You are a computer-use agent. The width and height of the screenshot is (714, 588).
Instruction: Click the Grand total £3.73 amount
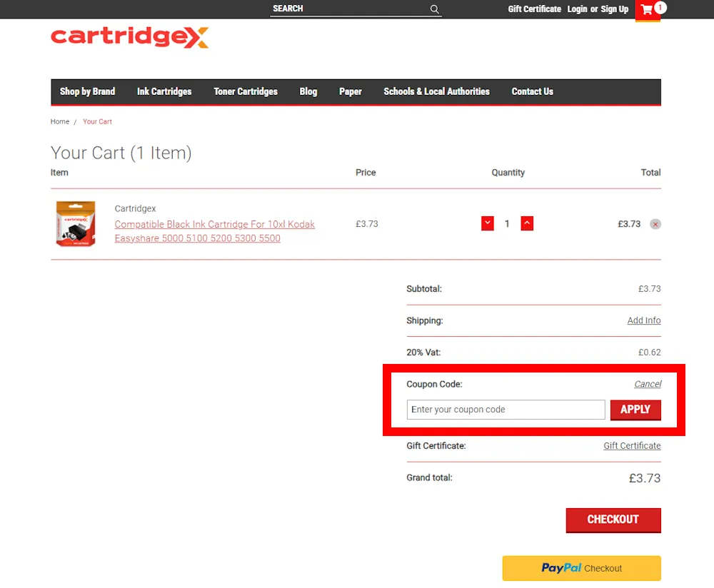[644, 478]
